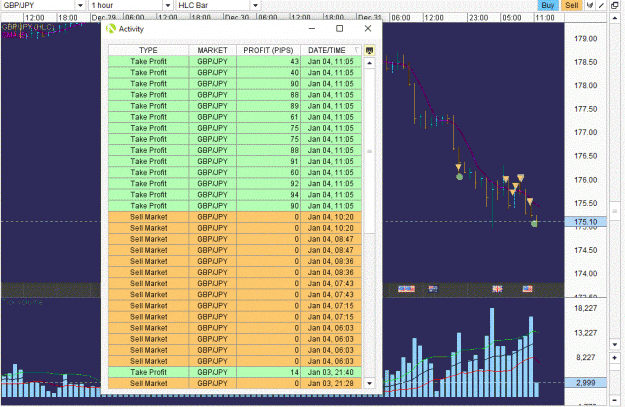Click the GBP/JPY (HLC) chart legend
This screenshot has width=625, height=407.
pos(28,27)
